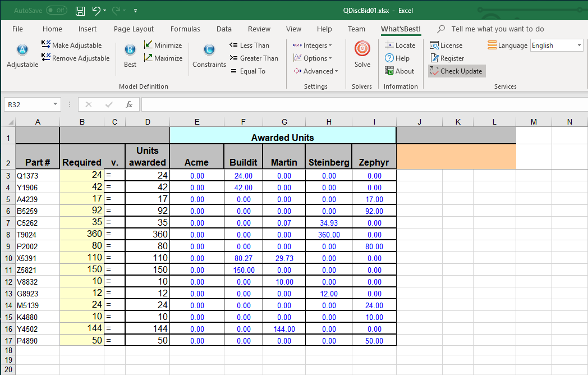
Task: Select the Awarded Units header cell
Action: pos(283,135)
